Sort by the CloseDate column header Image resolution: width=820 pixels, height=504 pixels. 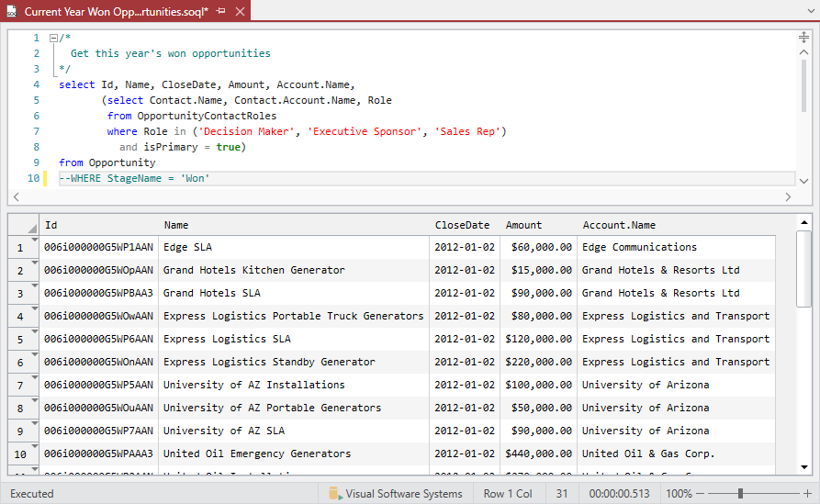point(465,225)
